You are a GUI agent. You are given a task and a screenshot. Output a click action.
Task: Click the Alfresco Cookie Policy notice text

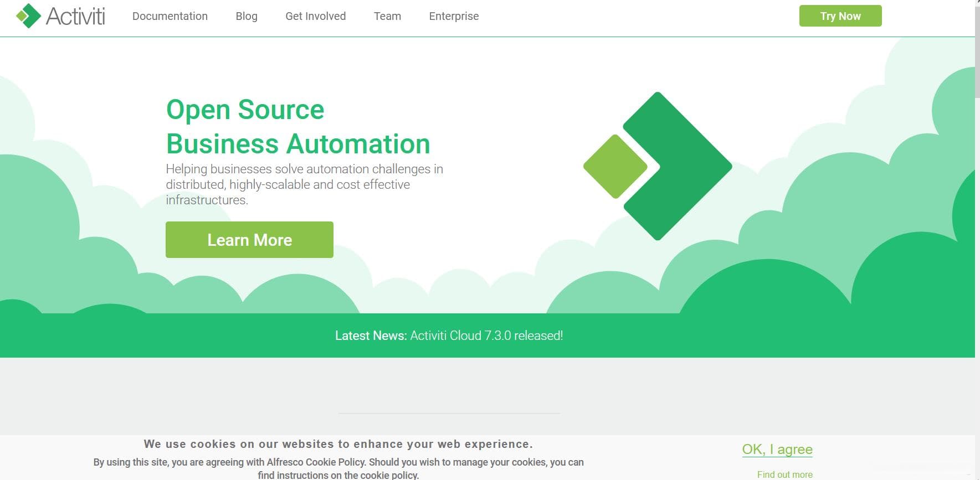pos(338,468)
